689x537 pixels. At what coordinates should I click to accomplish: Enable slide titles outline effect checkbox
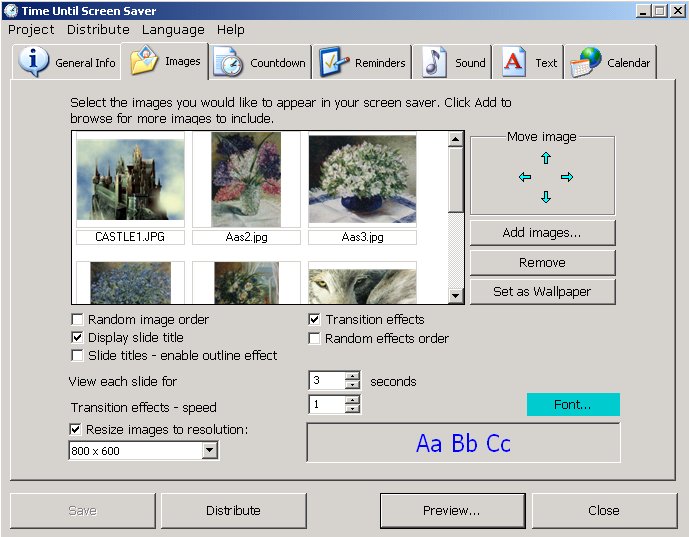(x=77, y=355)
